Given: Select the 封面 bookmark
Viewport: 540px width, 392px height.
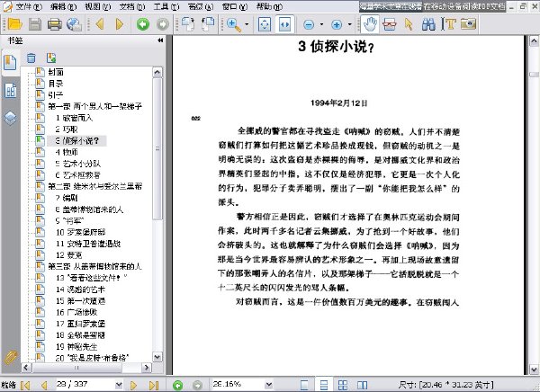Looking at the screenshot, I should tap(56, 72).
